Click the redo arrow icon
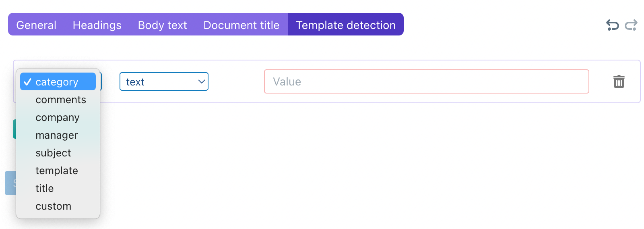 coord(631,25)
